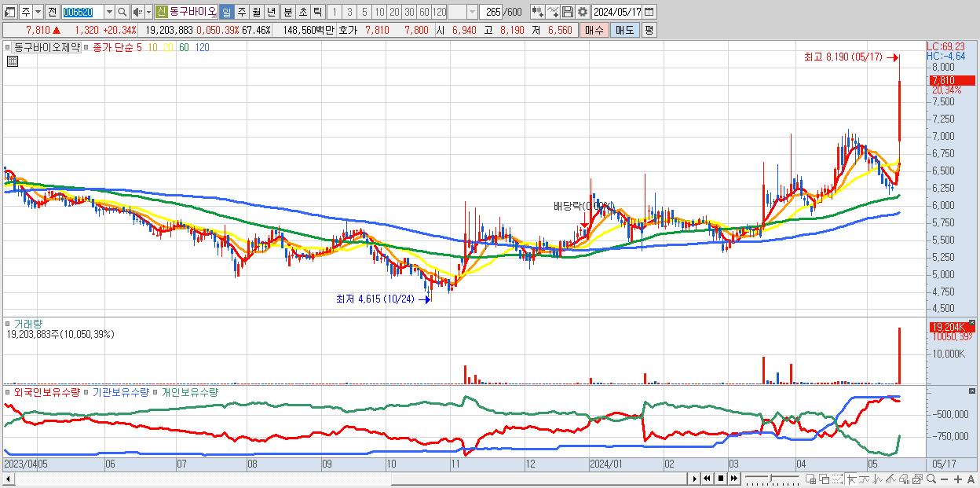Click the stop square playback button
The width and height of the screenshot is (980, 488).
coord(720,478)
